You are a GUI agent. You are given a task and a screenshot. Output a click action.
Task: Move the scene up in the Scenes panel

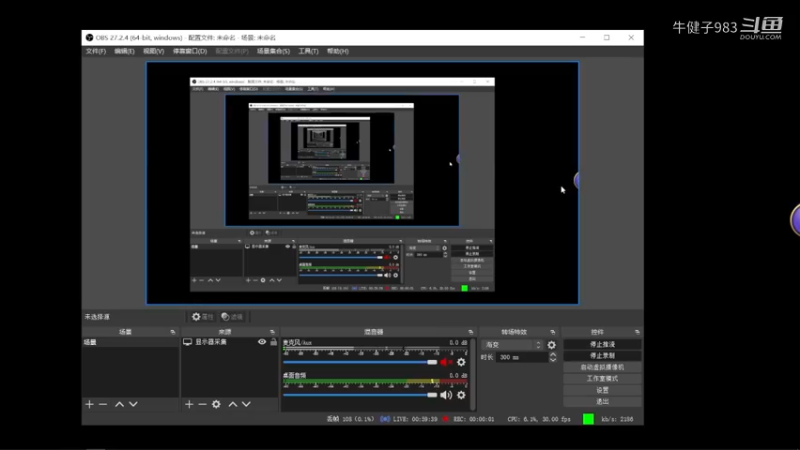119,404
